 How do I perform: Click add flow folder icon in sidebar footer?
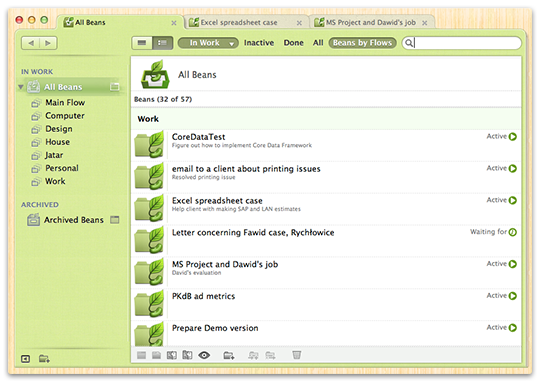coord(44,359)
